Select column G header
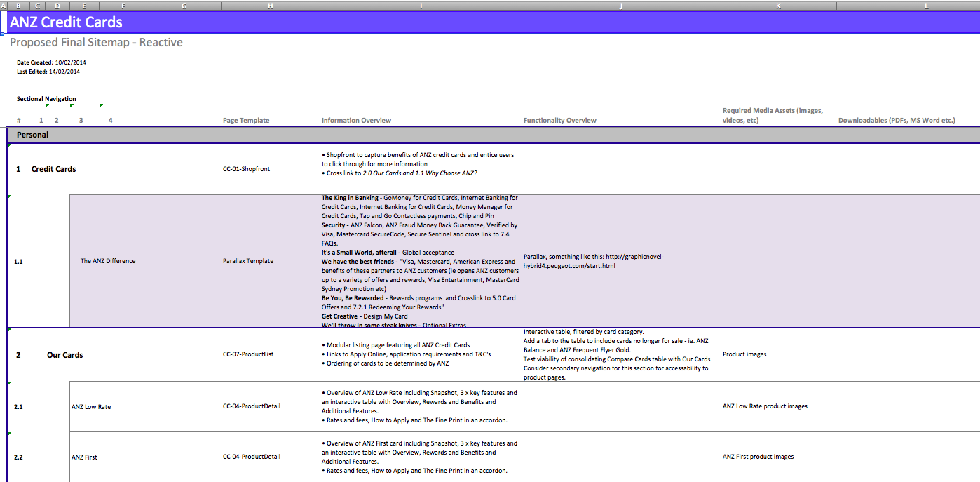 click(x=184, y=6)
